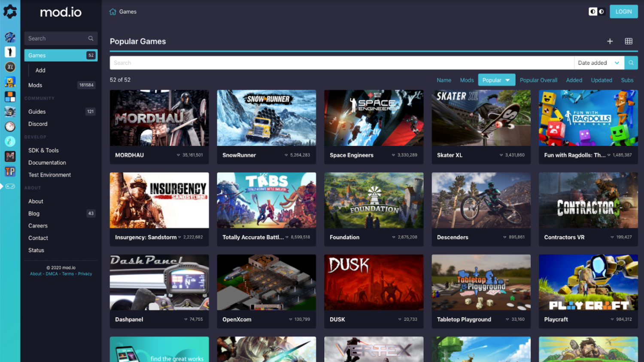Open the red M game icon in sidebar
Viewport: 644px width, 362px height.
tap(10, 156)
